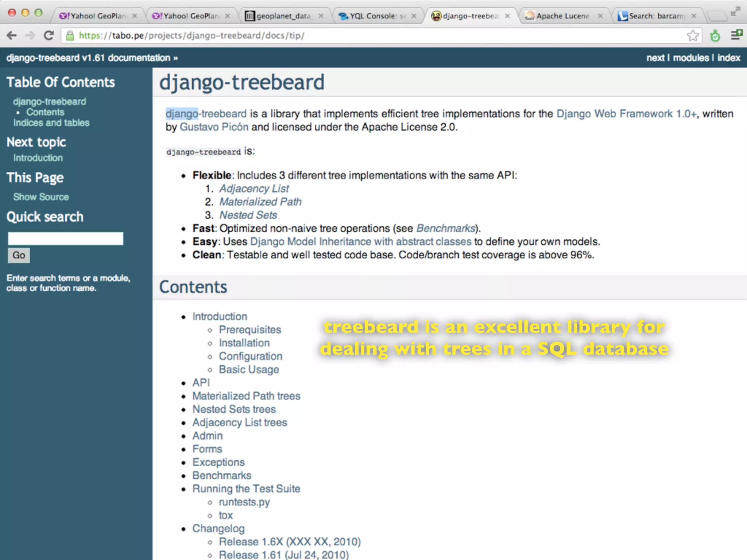Close the django-treebeard tab
The height and width of the screenshot is (560, 747).
click(507, 16)
